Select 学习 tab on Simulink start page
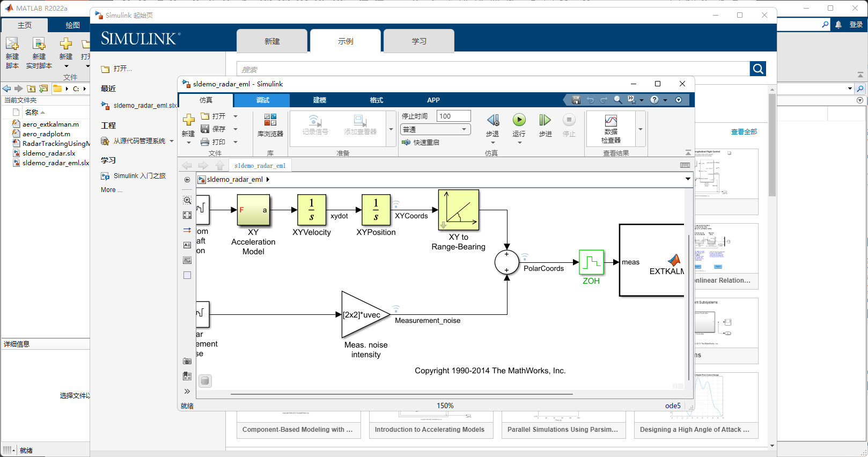This screenshot has width=868, height=457. click(419, 41)
